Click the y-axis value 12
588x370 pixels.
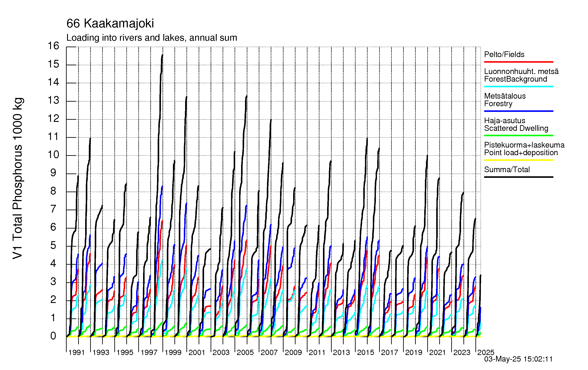(x=54, y=119)
